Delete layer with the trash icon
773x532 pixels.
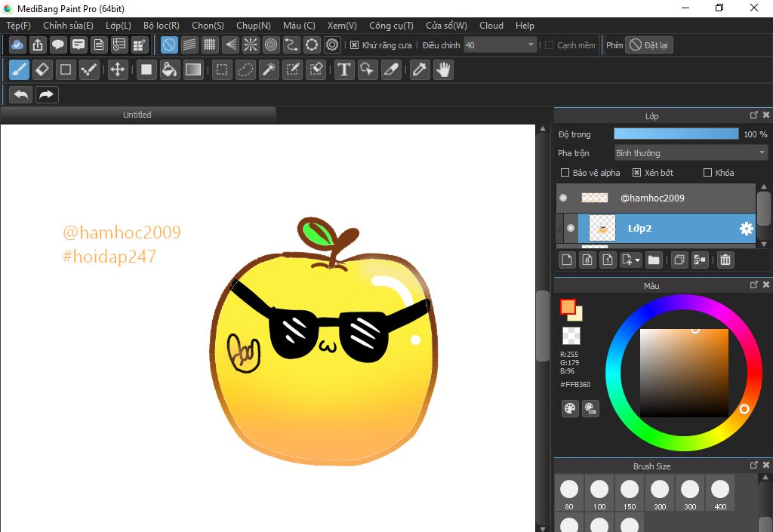pyautogui.click(x=725, y=260)
